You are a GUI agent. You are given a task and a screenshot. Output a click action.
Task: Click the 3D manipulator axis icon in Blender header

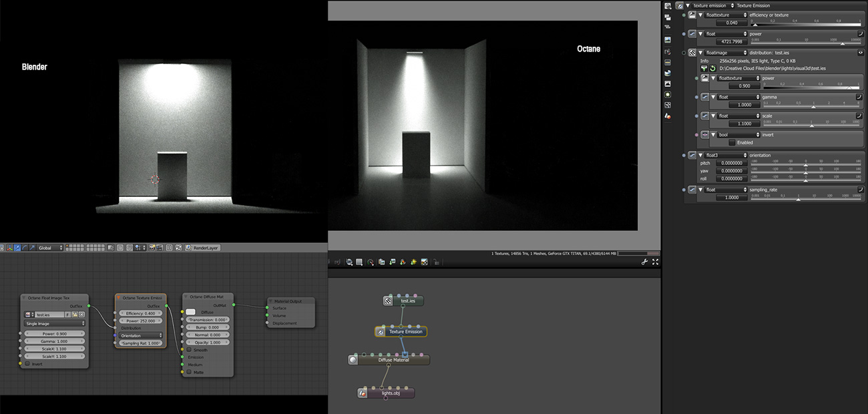pyautogui.click(x=10, y=248)
